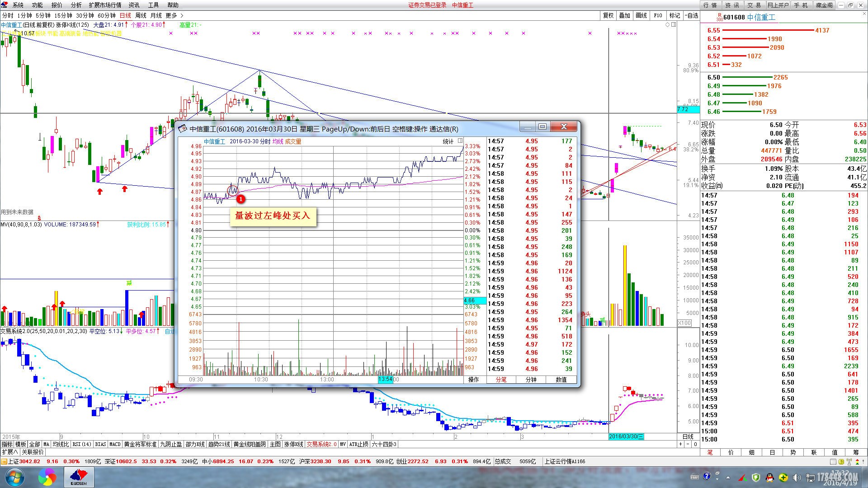
Task: Click the X100 volume scale label
Action: [x=684, y=323]
